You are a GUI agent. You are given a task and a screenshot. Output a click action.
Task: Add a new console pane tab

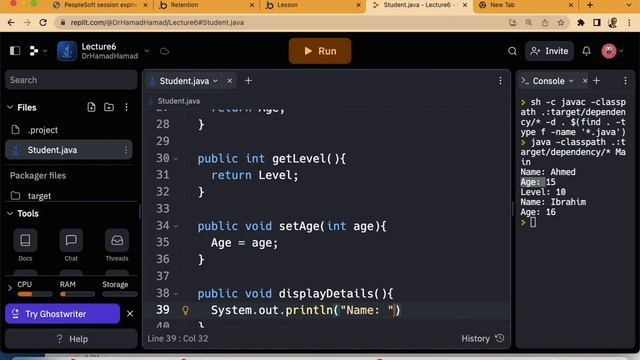coord(596,81)
